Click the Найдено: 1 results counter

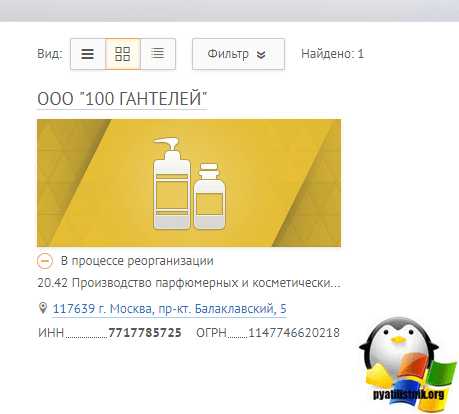coord(332,54)
